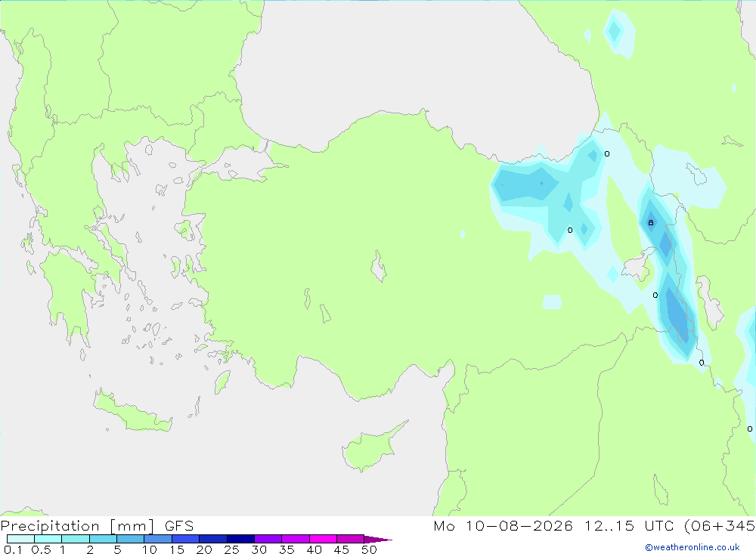Click the 20–25 mm dark blue legend swatch
The image size is (756, 554).
click(x=213, y=539)
